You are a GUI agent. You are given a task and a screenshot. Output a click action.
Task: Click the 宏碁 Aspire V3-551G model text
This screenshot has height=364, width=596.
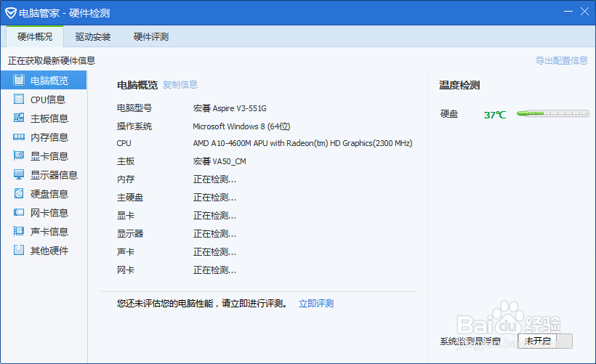pos(230,108)
